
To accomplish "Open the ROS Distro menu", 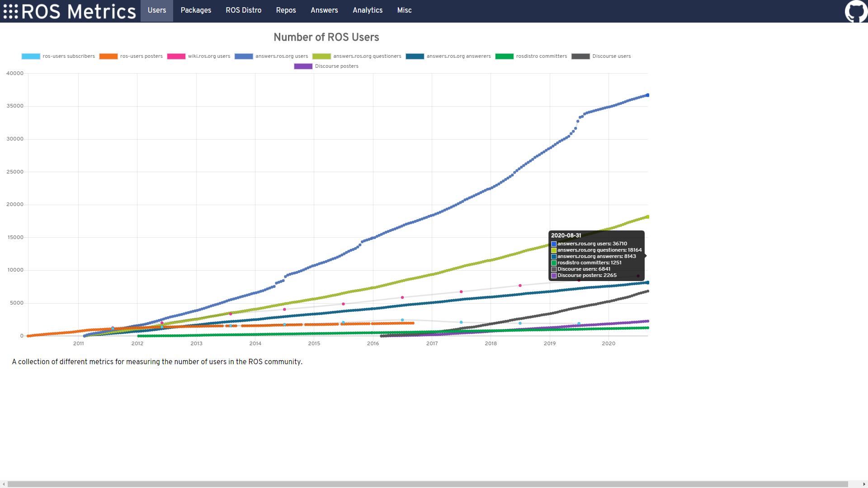I will coord(243,10).
